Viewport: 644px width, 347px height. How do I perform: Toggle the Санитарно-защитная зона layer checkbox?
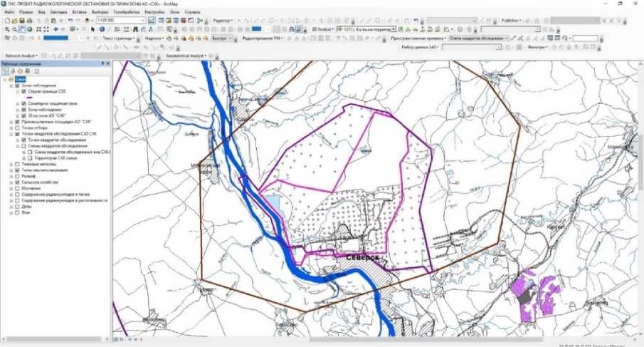tap(23, 103)
